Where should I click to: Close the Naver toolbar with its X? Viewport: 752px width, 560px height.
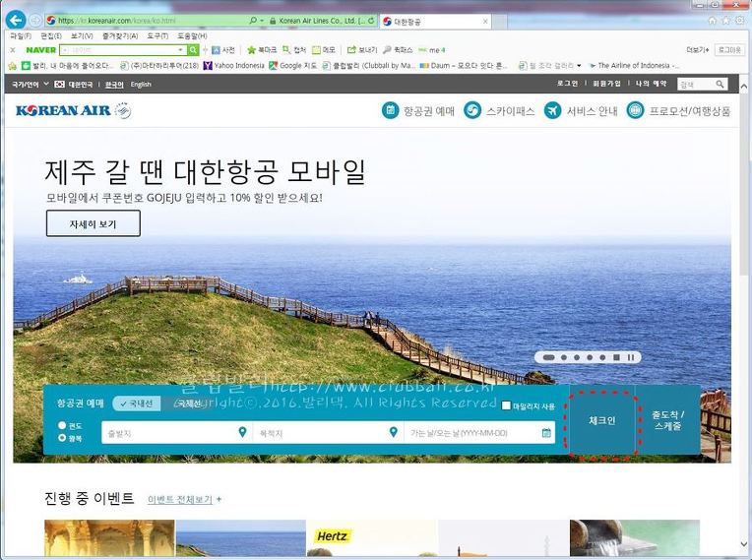coord(13,50)
